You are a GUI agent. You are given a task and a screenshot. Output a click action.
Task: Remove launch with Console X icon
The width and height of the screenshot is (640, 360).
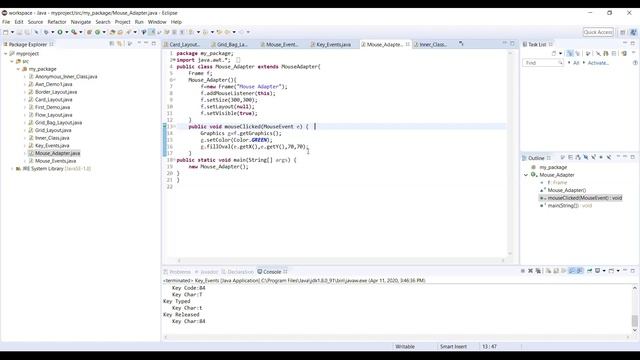pyautogui.click(x=530, y=271)
